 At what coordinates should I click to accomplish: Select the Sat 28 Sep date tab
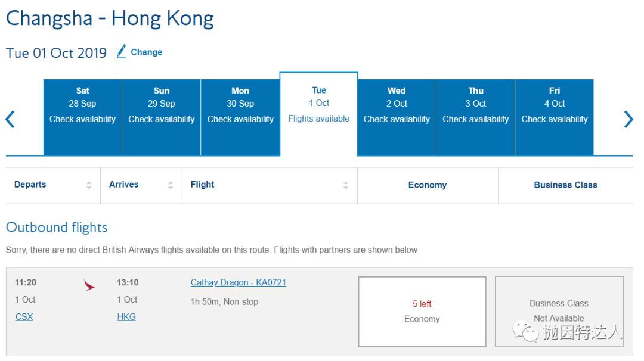82,117
